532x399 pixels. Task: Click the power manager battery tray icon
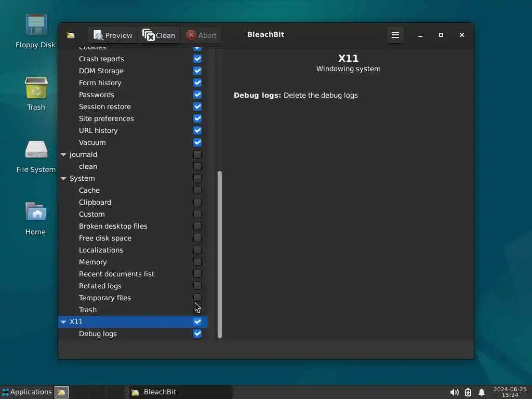point(468,392)
